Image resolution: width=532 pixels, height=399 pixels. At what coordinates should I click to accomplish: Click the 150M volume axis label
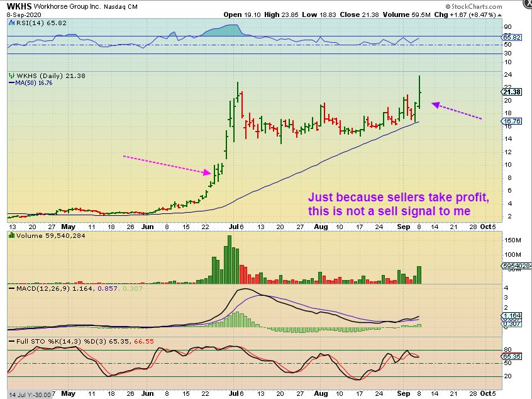513,240
